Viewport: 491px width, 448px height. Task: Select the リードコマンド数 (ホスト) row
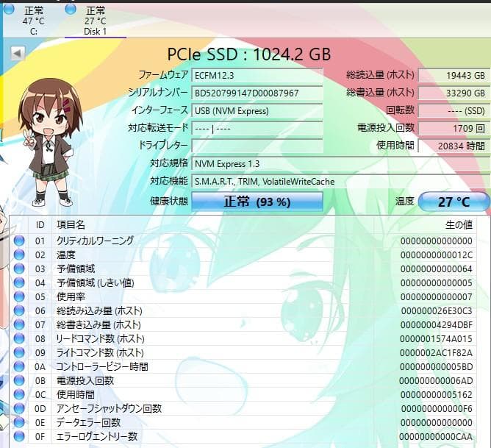pos(243,338)
